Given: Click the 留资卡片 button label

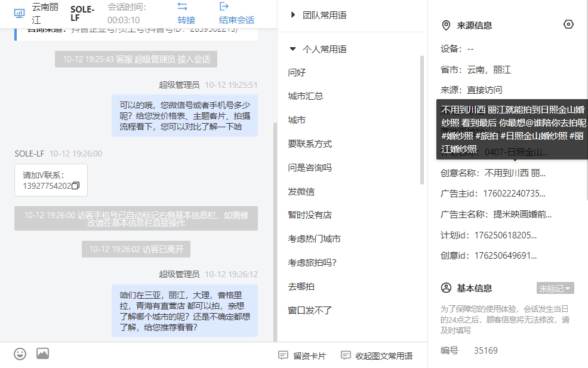Looking at the screenshot, I should click(x=309, y=355).
